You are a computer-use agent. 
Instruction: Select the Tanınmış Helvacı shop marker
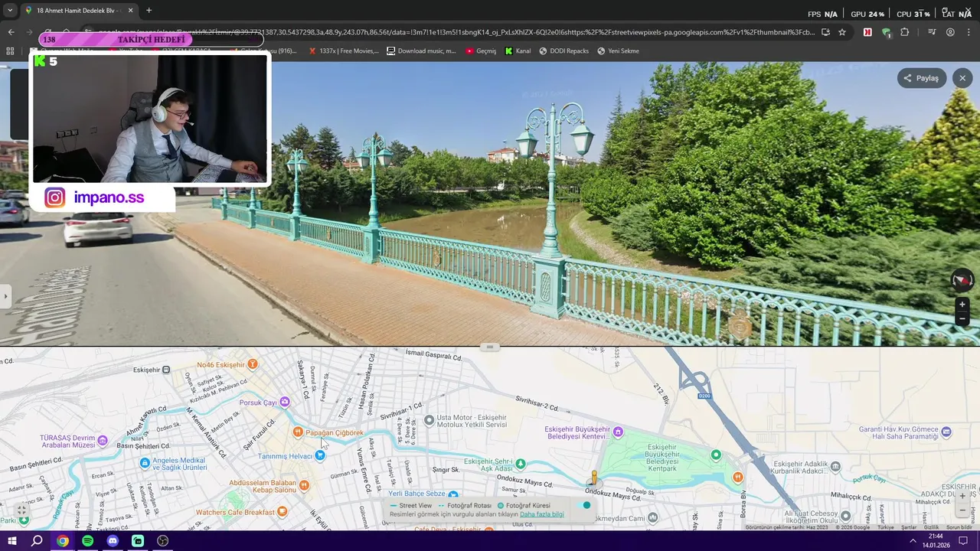(320, 455)
